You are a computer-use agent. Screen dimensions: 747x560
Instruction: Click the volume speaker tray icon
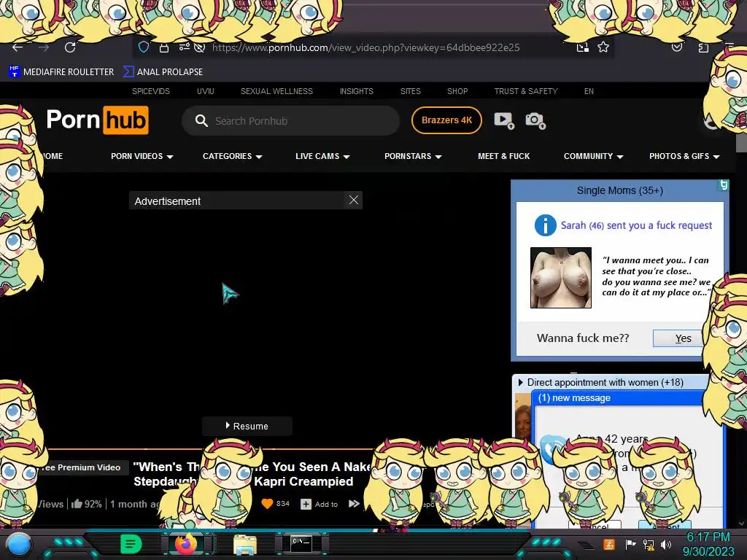[x=666, y=544]
